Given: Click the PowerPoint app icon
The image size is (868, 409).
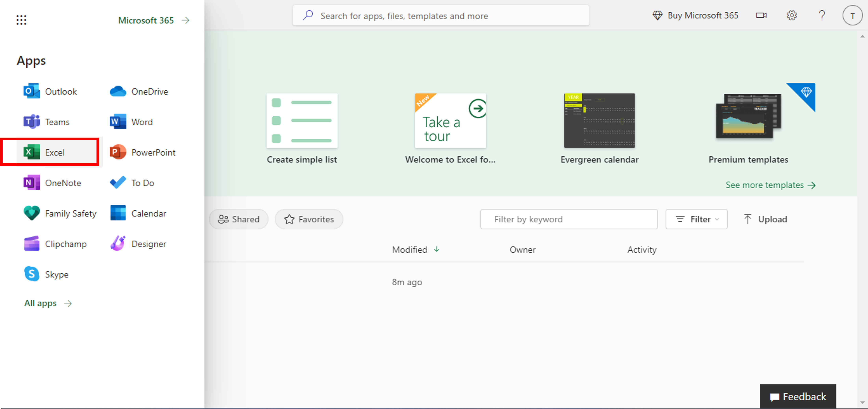Looking at the screenshot, I should point(118,152).
